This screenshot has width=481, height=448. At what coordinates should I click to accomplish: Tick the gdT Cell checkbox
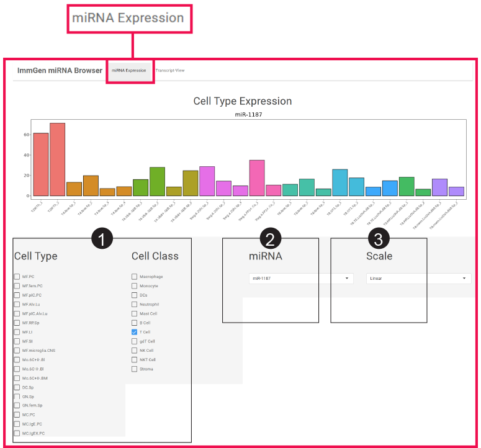[x=134, y=341]
